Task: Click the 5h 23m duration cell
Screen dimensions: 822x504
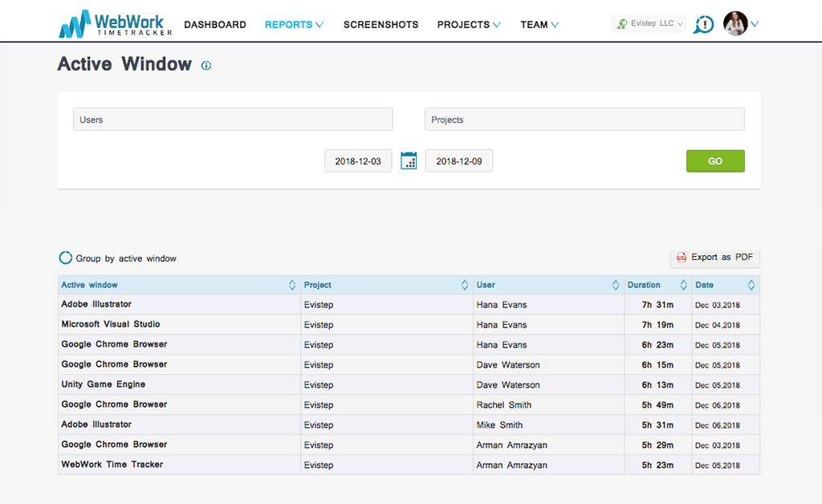Action: coord(658,465)
